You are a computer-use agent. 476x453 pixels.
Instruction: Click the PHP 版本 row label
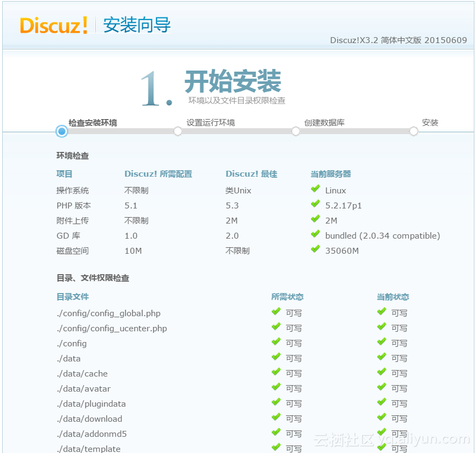(x=74, y=206)
